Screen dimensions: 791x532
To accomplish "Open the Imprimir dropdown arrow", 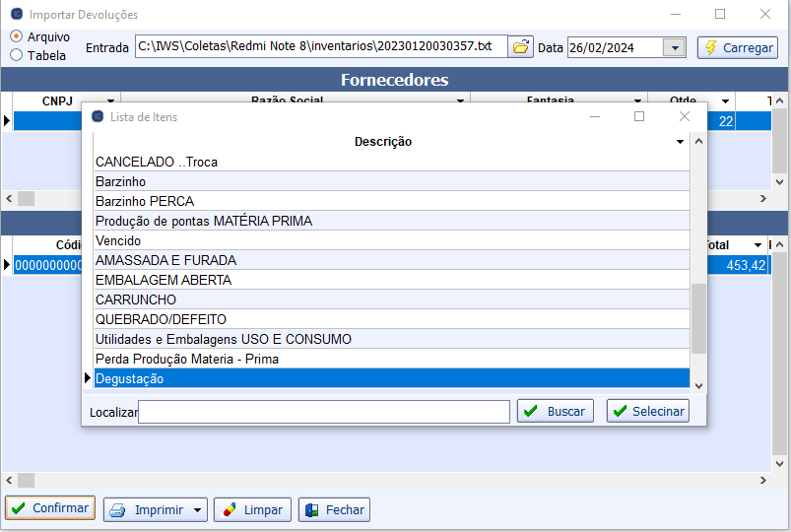I will [x=198, y=510].
